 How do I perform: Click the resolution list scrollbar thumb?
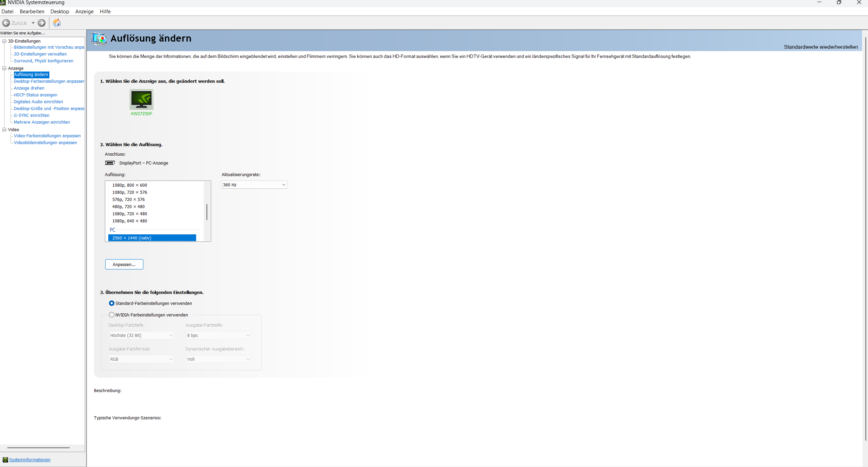coord(207,212)
